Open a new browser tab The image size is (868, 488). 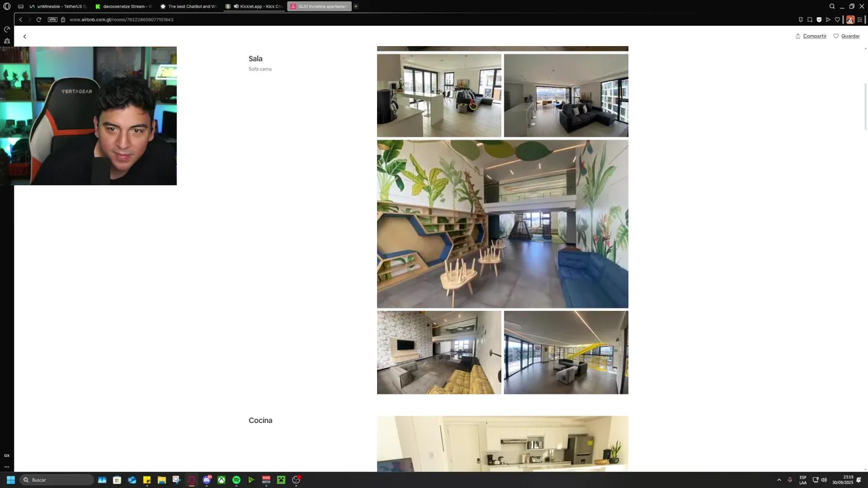[356, 6]
